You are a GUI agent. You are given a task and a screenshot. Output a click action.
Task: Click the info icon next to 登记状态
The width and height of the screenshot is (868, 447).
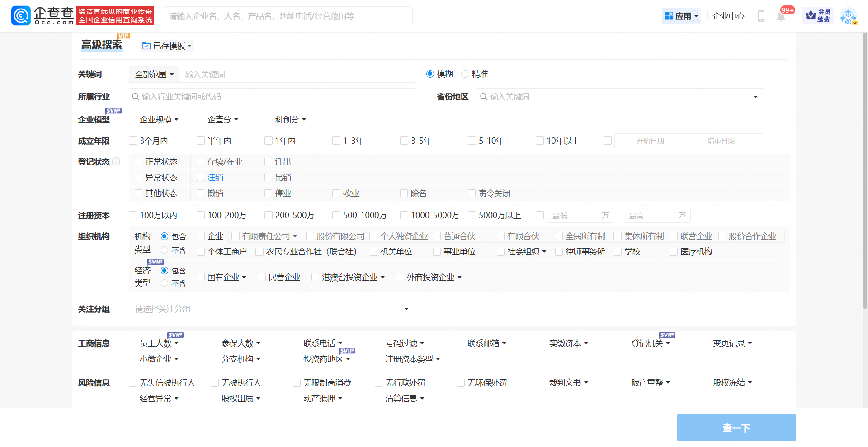click(117, 161)
